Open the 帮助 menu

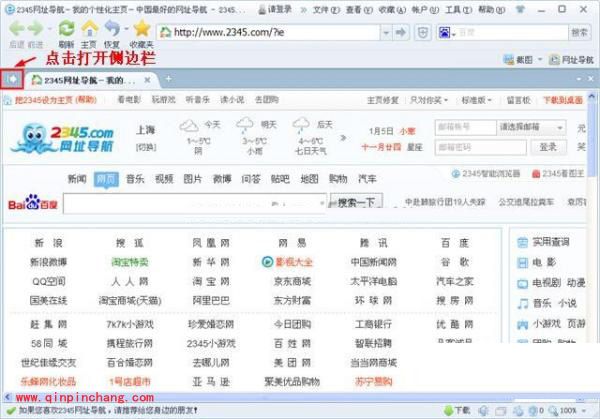pos(492,10)
